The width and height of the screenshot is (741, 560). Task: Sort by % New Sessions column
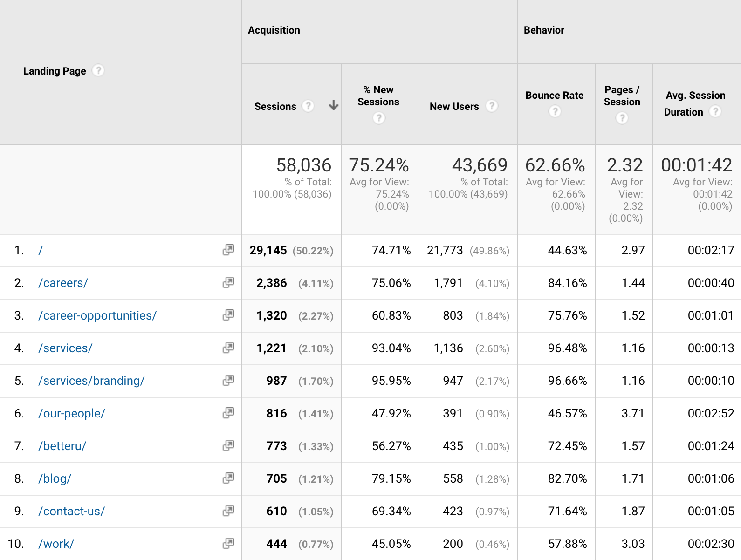pos(378,96)
